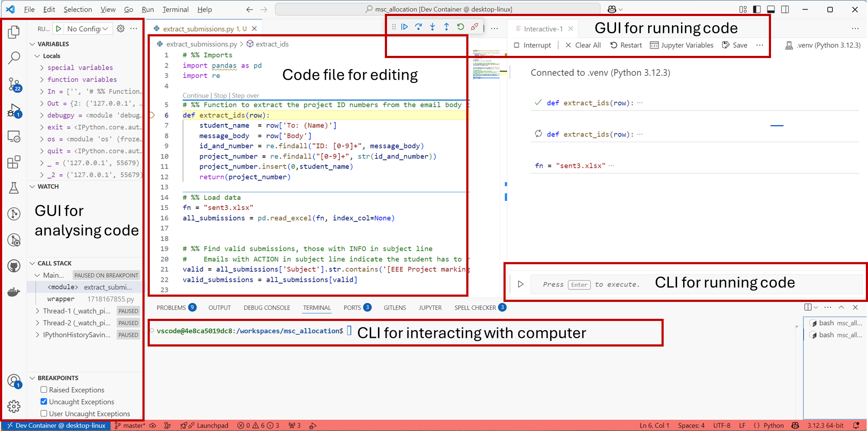The image size is (868, 431).
Task: Click Restart in the Interactive window toolbar
Action: point(626,45)
